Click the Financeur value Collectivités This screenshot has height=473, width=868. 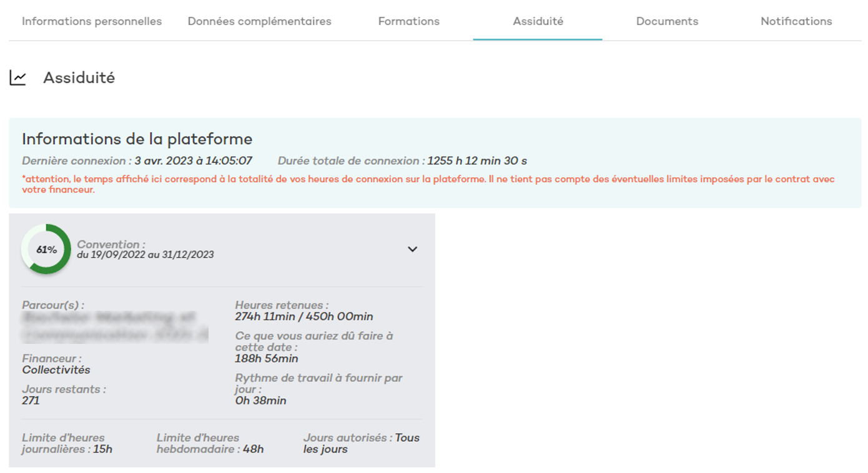[x=56, y=370]
